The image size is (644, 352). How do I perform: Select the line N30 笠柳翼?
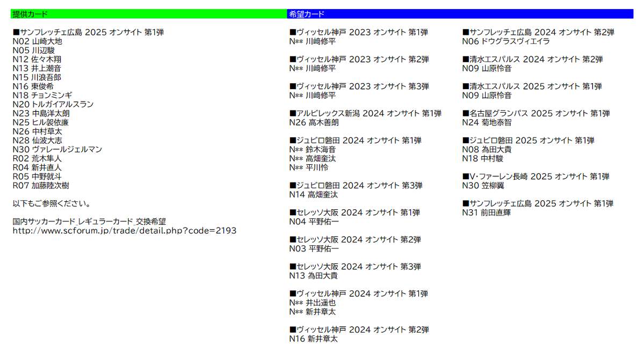point(483,186)
